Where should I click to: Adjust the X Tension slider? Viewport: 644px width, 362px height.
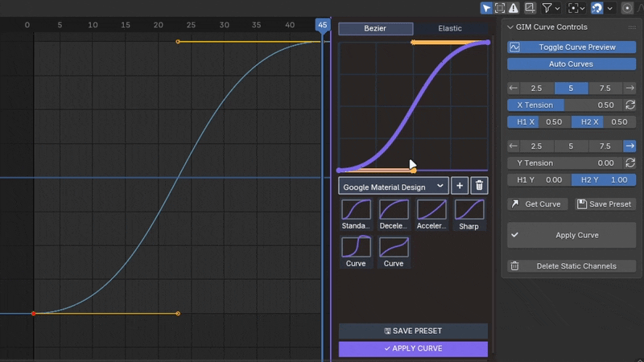click(565, 105)
